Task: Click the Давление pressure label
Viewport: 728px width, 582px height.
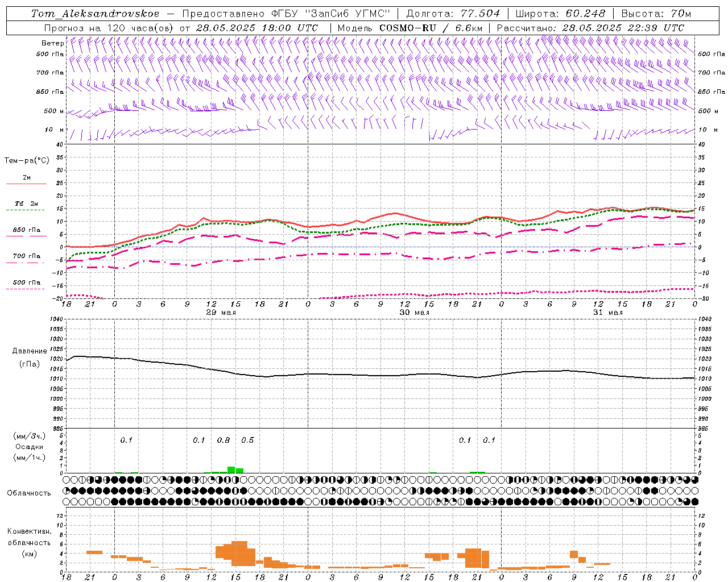Action: pos(29,351)
